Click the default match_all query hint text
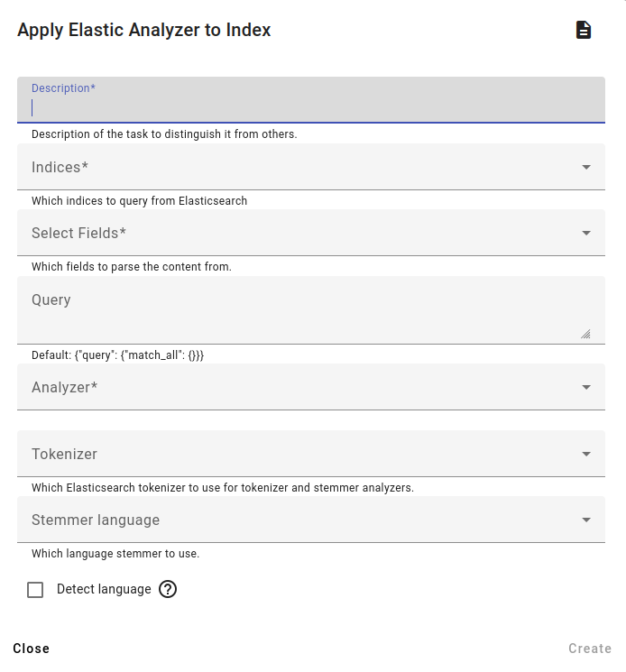Image resolution: width=626 pixels, height=672 pixels. (118, 355)
